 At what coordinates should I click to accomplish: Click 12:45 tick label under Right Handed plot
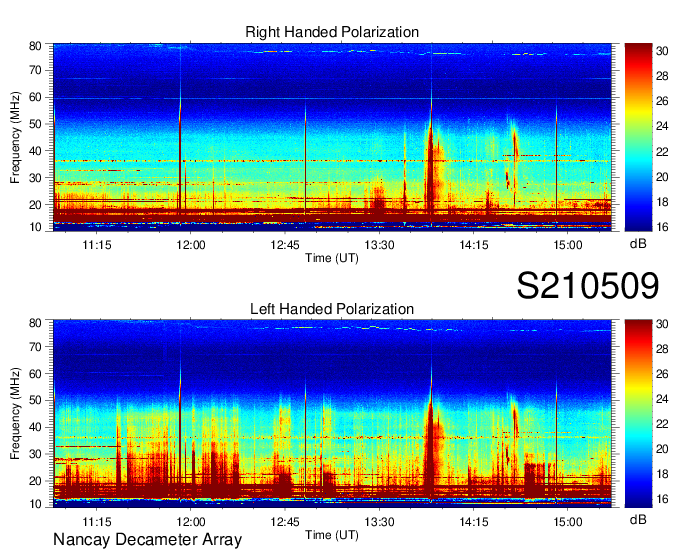click(x=285, y=245)
